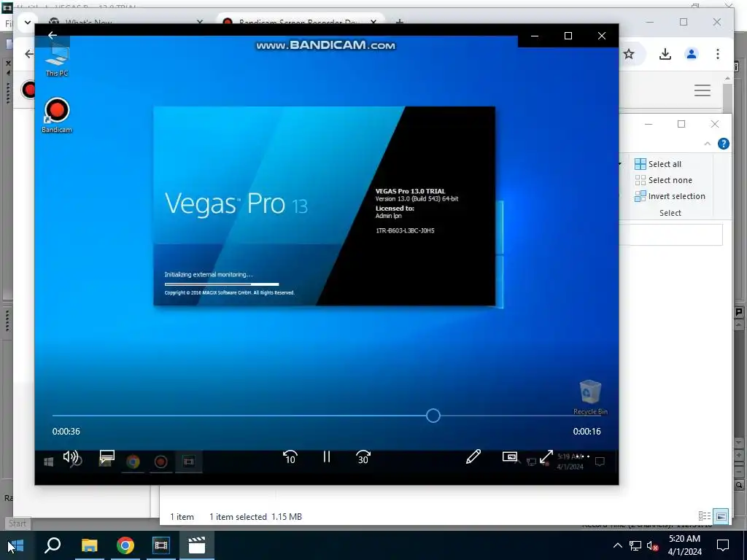Bookmark this page with the star icon
The image size is (747, 560).
pos(629,54)
